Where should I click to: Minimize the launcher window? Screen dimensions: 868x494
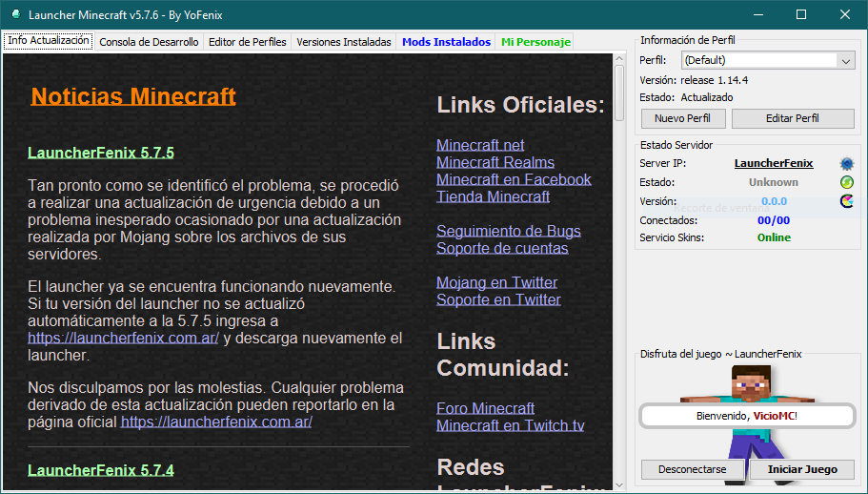(757, 14)
